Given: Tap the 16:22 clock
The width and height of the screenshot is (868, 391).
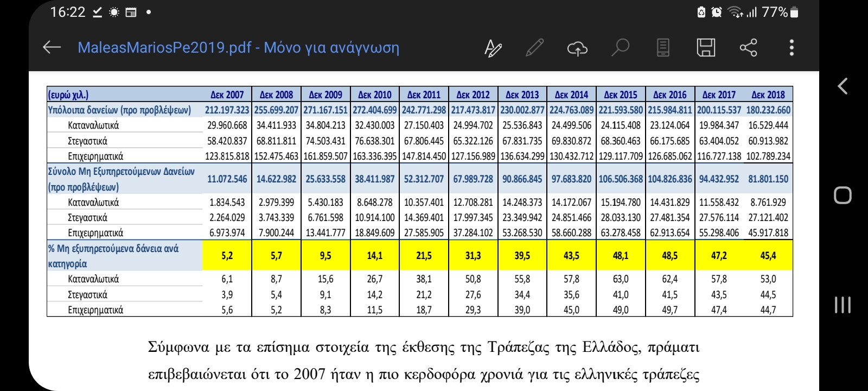Looking at the screenshot, I should pos(68,12).
